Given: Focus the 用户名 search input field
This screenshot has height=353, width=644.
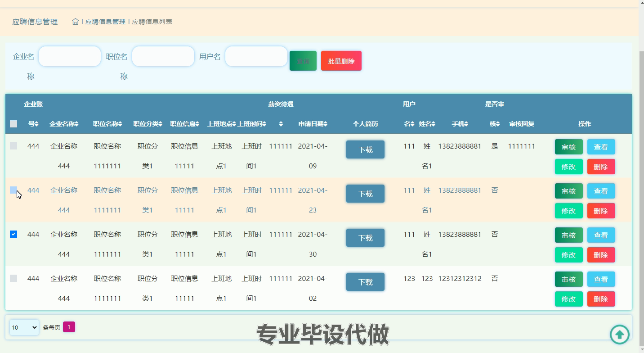Looking at the screenshot, I should [x=256, y=56].
